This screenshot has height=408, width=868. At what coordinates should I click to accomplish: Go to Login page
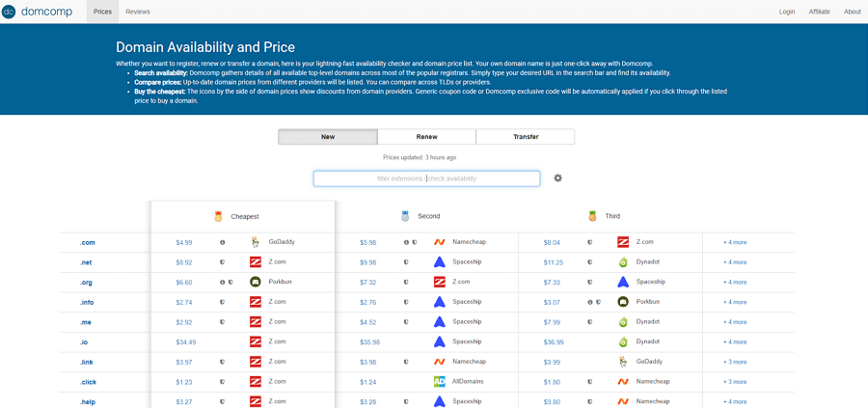click(787, 12)
